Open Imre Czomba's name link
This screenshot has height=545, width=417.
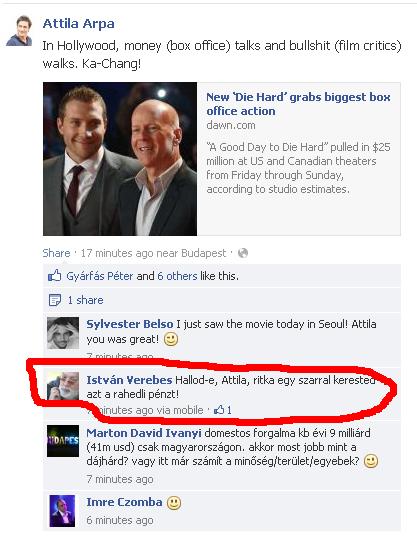click(124, 502)
